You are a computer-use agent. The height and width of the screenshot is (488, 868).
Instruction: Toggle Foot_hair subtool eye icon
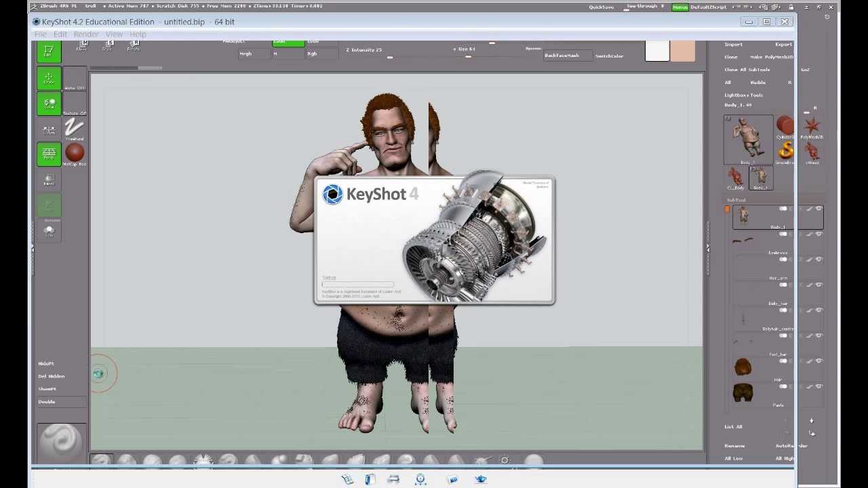[x=818, y=335]
